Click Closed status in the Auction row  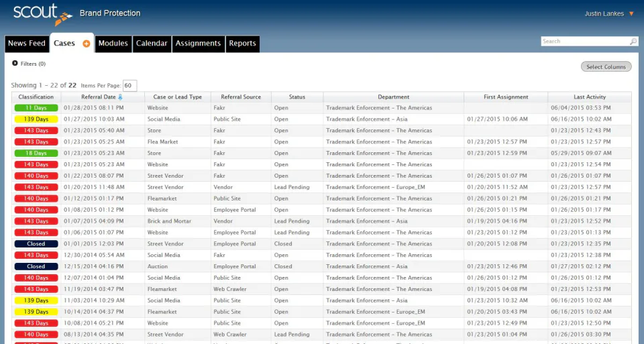(283, 266)
